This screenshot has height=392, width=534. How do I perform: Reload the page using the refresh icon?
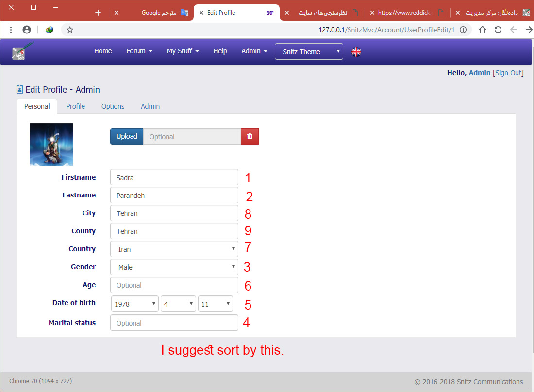pos(498,30)
